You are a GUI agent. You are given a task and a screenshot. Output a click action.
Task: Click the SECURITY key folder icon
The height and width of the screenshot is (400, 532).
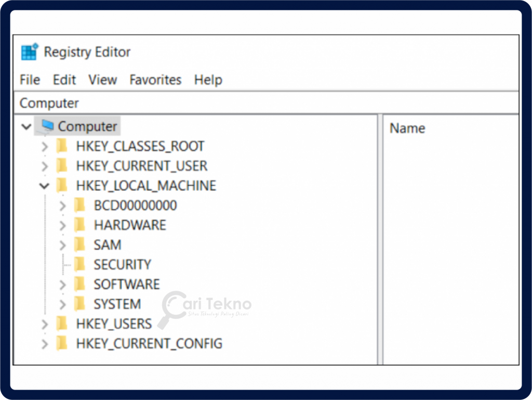pos(81,264)
